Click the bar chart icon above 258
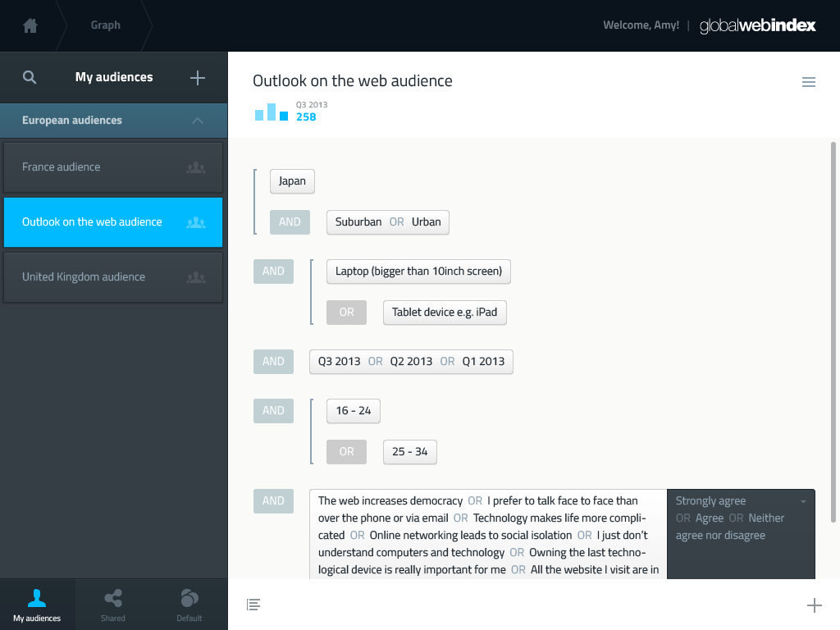This screenshot has width=840, height=630. (272, 112)
